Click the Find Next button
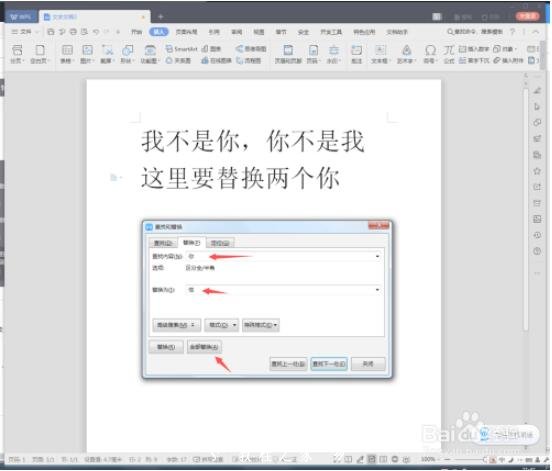 click(329, 364)
